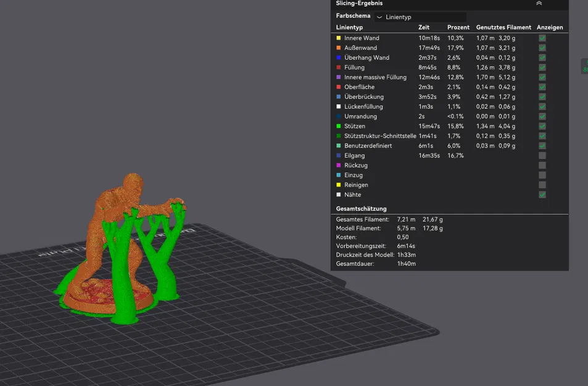Click the Gesamtschätzung heading
The height and width of the screenshot is (386, 588).
pyautogui.click(x=361, y=208)
